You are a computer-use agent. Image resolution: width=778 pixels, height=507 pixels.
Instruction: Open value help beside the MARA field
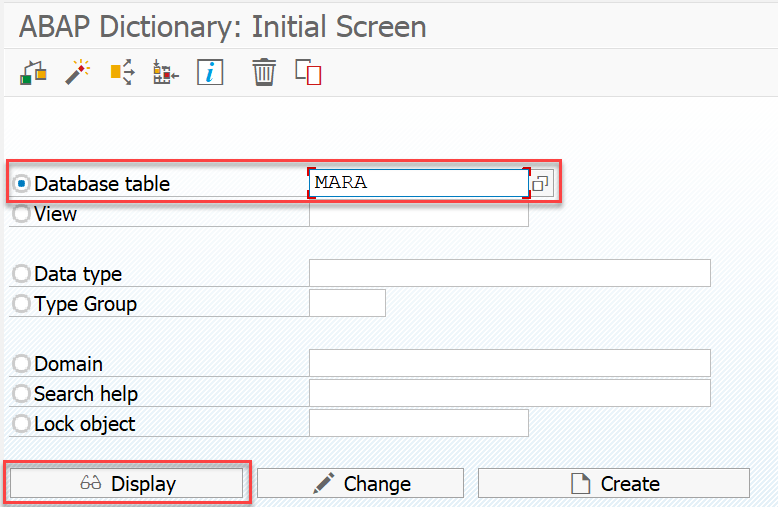pyautogui.click(x=540, y=183)
